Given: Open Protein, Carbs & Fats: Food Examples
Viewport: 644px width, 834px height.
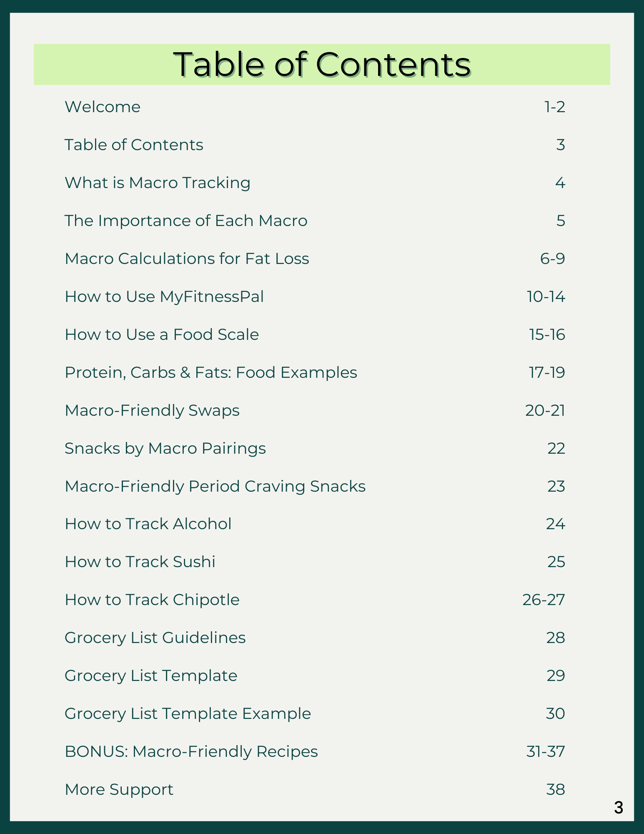Looking at the screenshot, I should tap(211, 373).
